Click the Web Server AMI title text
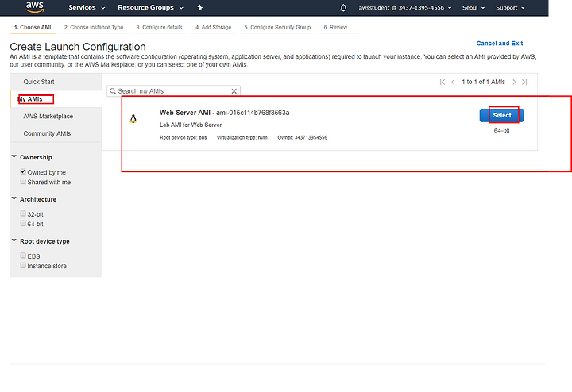 pos(185,113)
